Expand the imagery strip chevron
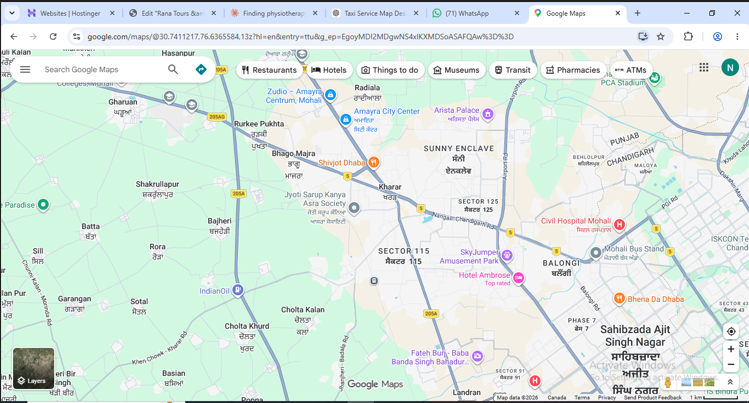The height and width of the screenshot is (403, 749). pos(730,382)
